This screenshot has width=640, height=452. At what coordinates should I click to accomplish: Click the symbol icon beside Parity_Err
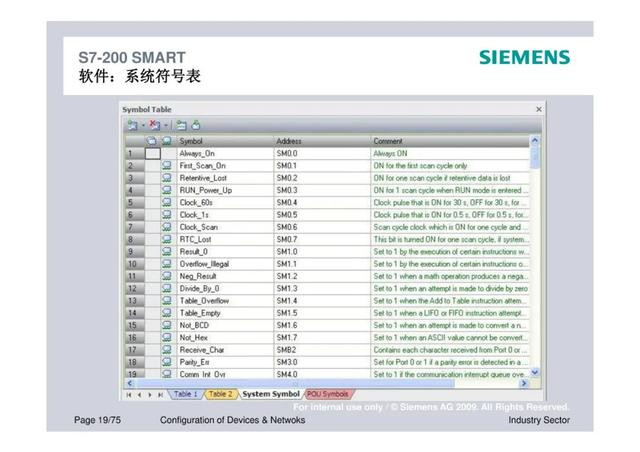167,362
